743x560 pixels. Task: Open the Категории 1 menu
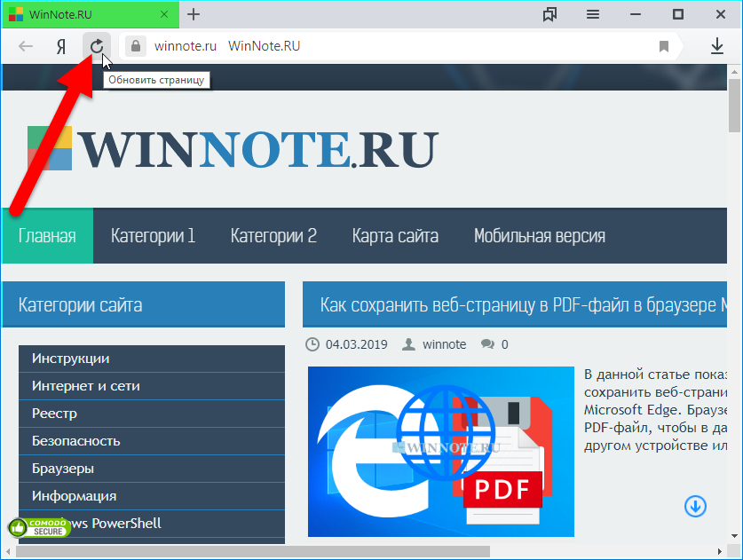[x=153, y=236]
